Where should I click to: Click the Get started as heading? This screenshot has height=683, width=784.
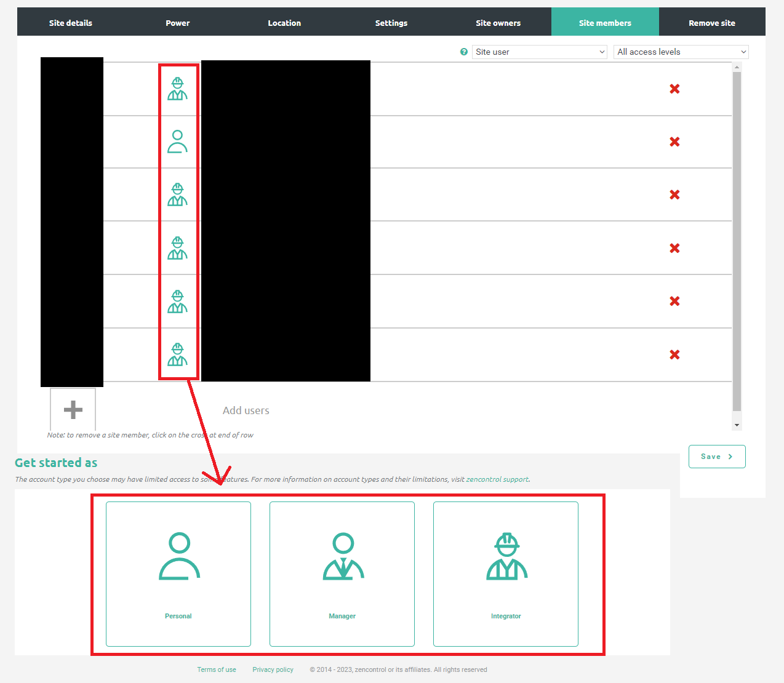coord(56,463)
